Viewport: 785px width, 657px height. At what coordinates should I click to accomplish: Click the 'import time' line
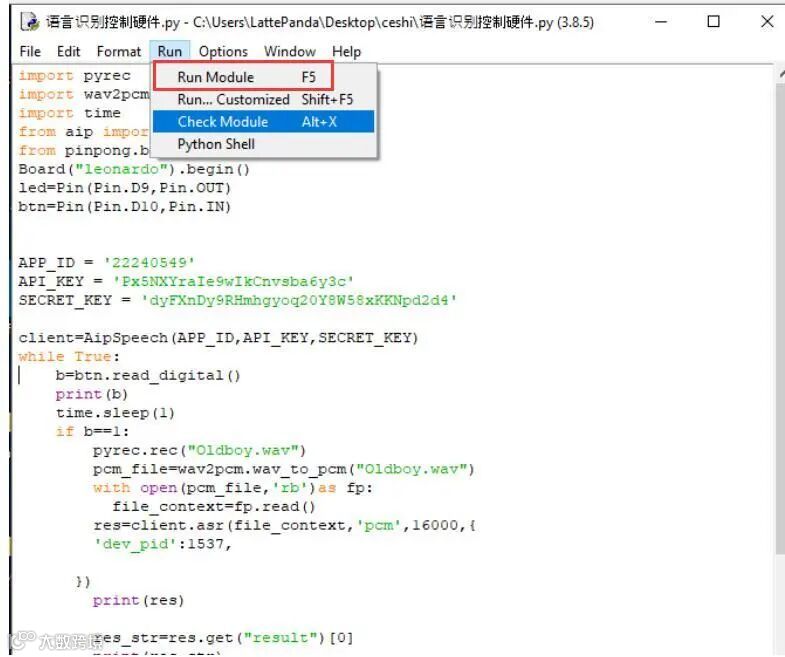click(70, 113)
